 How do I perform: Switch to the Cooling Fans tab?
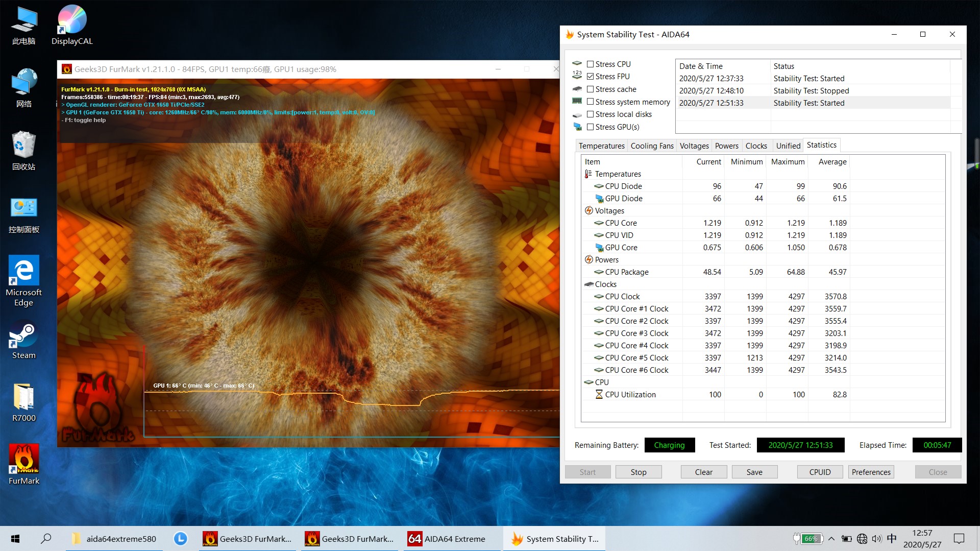point(652,146)
